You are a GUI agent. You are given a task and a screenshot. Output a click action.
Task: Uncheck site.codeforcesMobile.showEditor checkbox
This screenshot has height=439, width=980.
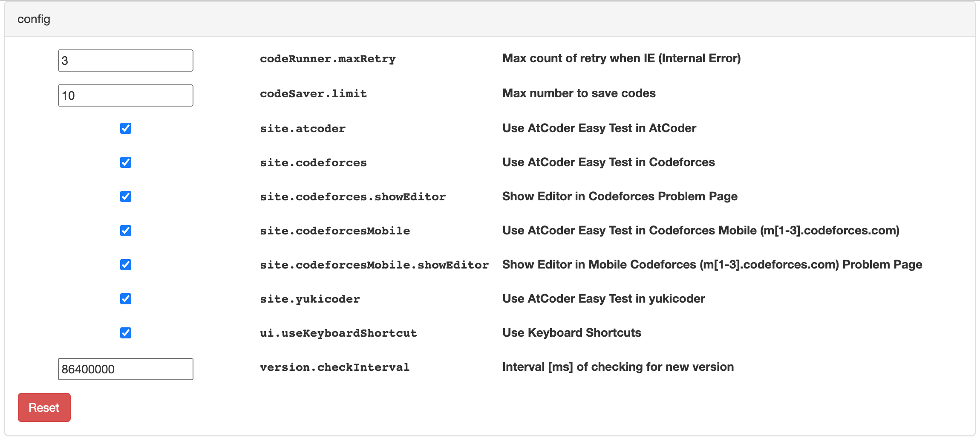pos(126,265)
